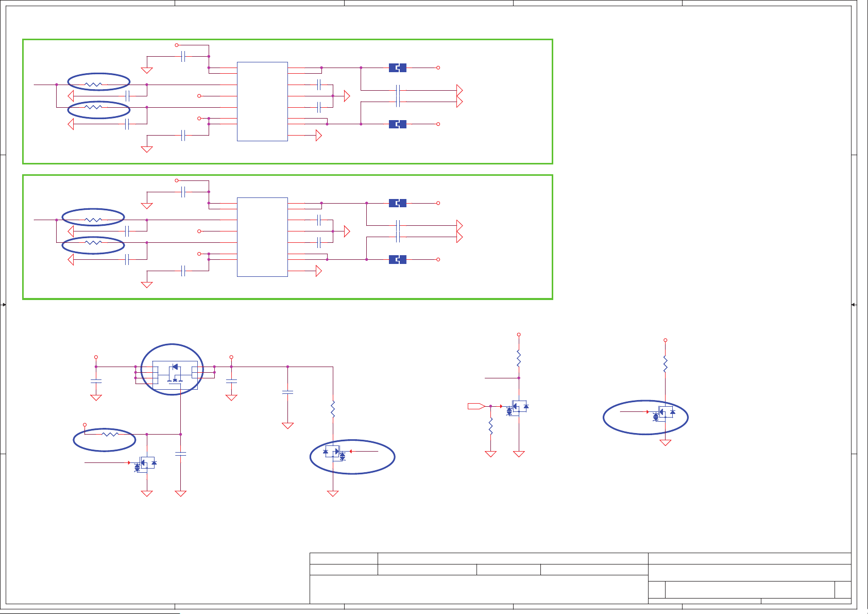Select the uncircled transistor under the bottom-left circled resistor
Screen dimensions: 868x614
[145, 464]
